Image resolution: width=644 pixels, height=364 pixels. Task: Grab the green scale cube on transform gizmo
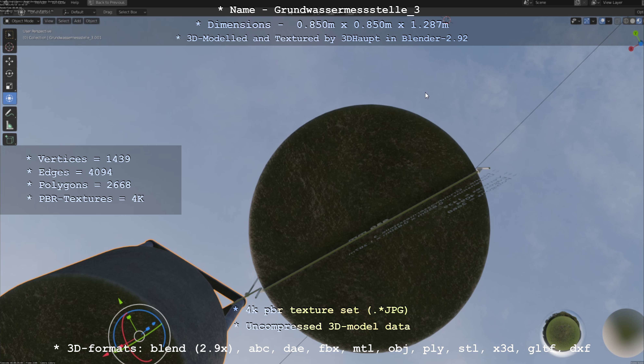pos(129,318)
